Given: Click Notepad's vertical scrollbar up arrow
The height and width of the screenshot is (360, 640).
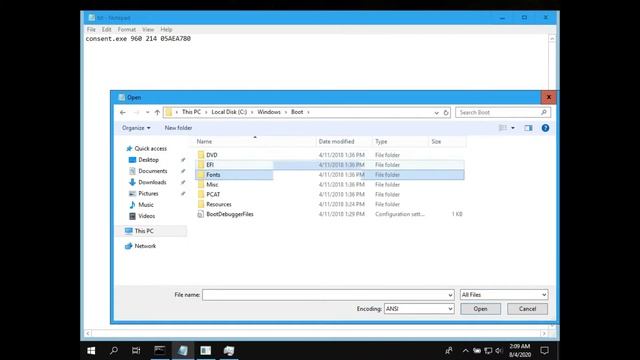Looking at the screenshot, I should pyautogui.click(x=552, y=39).
